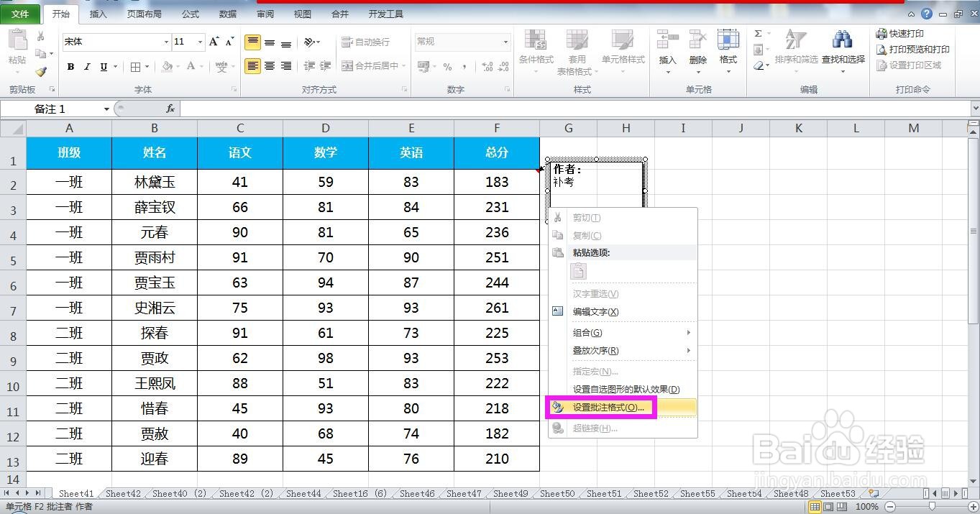Switch to the 公式 Formulas tab
Image resolution: width=980 pixels, height=514 pixels.
pyautogui.click(x=191, y=14)
